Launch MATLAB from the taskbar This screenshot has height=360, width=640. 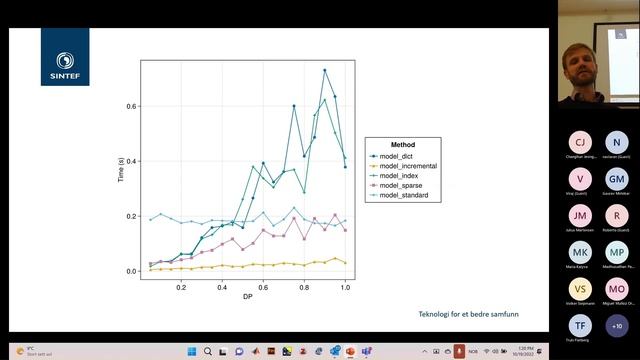[x=256, y=351]
